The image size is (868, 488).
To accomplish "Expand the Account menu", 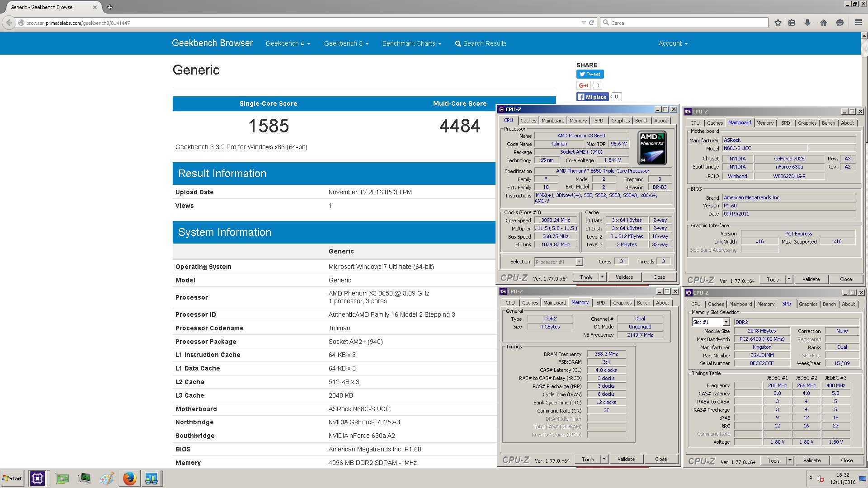I will [x=673, y=43].
